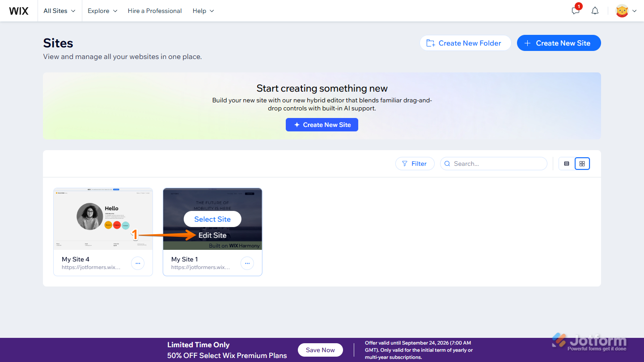Click the My Site 4 URL text
The image size is (644, 362).
(x=91, y=267)
